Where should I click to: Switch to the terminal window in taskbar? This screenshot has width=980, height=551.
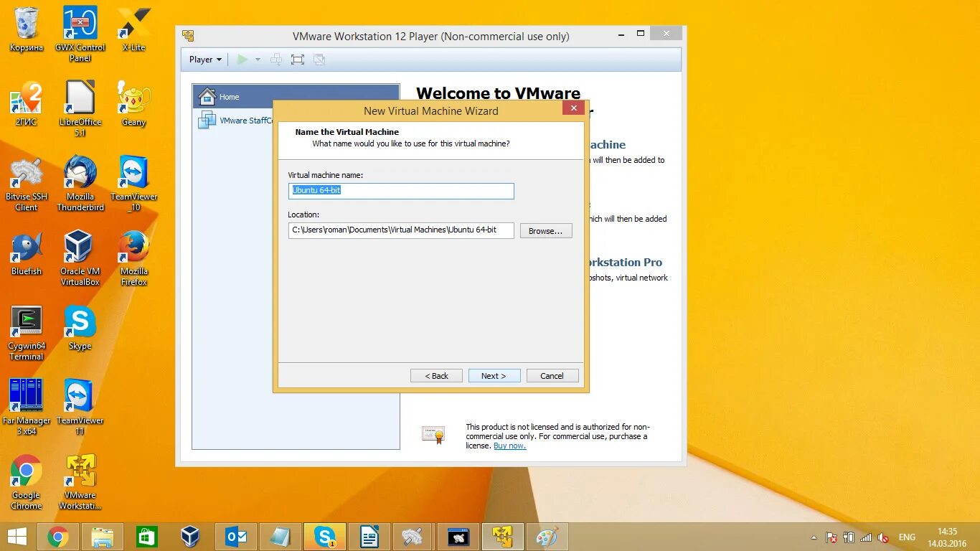click(x=458, y=537)
